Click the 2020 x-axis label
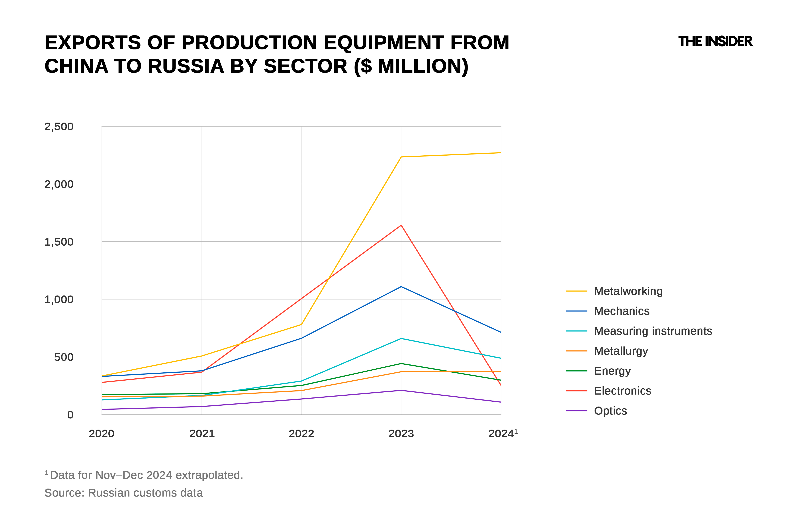Image resolution: width=798 pixels, height=532 pixels. (102, 434)
